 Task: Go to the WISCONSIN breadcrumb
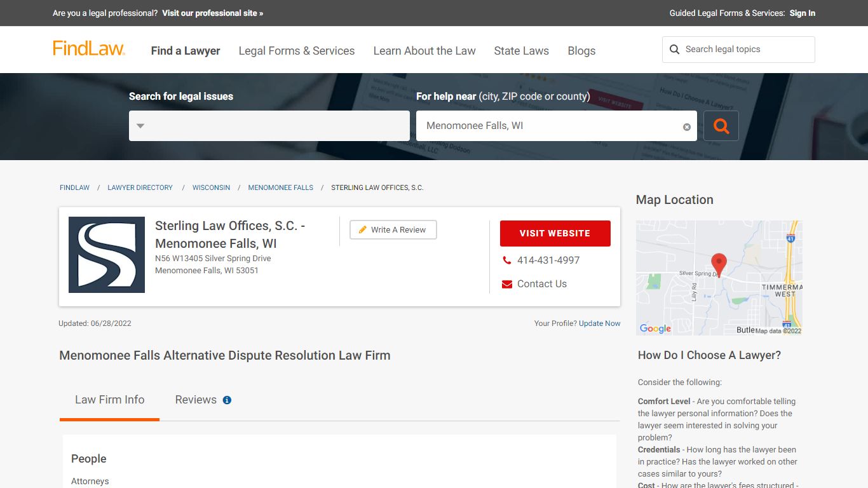tap(212, 188)
